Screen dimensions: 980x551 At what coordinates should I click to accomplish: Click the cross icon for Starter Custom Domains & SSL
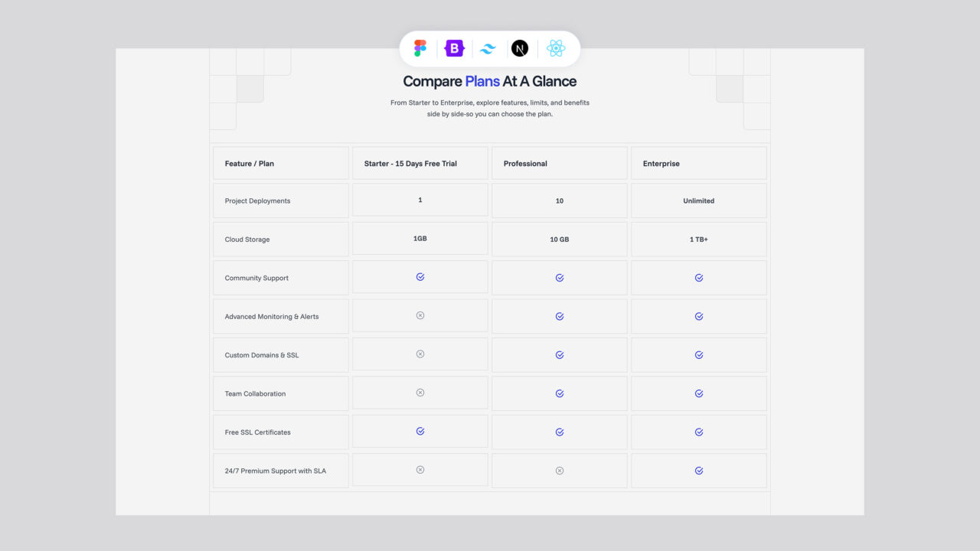click(420, 354)
